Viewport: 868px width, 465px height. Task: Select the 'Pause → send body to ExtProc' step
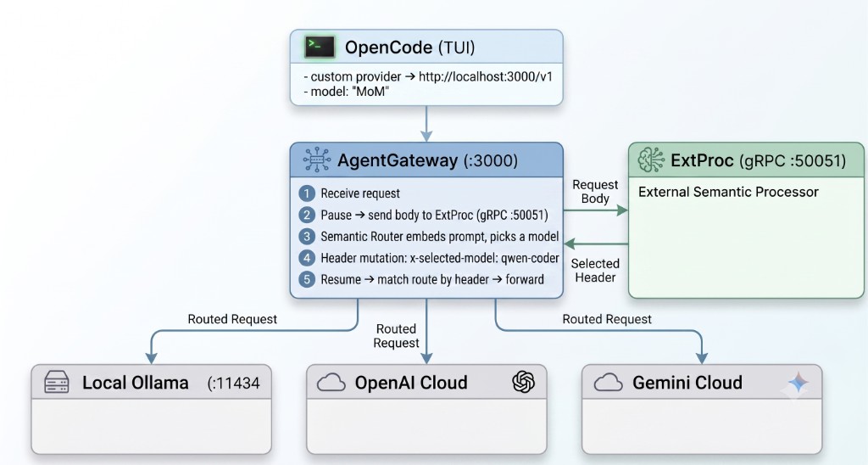point(434,215)
